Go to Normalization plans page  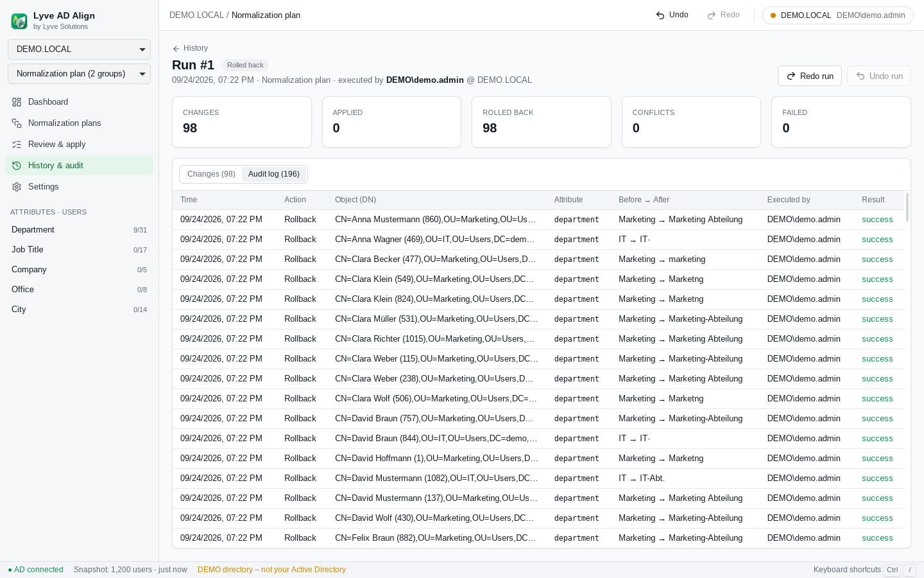pyautogui.click(x=79, y=123)
